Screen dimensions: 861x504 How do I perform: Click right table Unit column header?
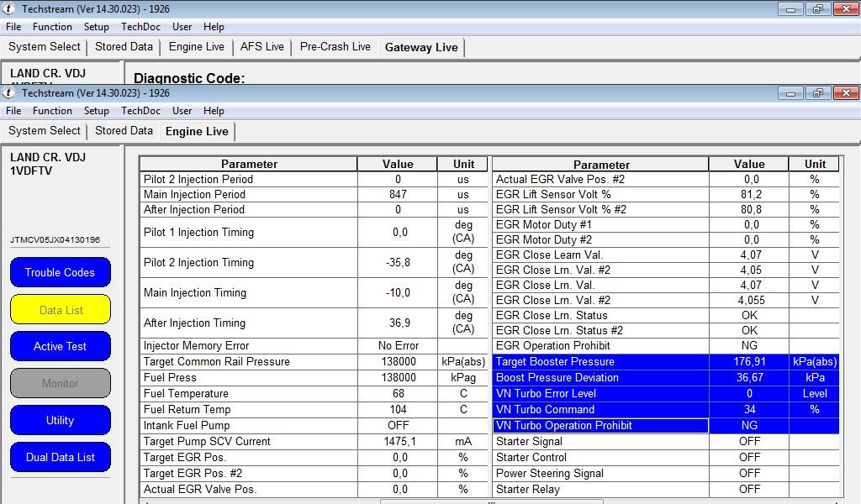[x=815, y=164]
